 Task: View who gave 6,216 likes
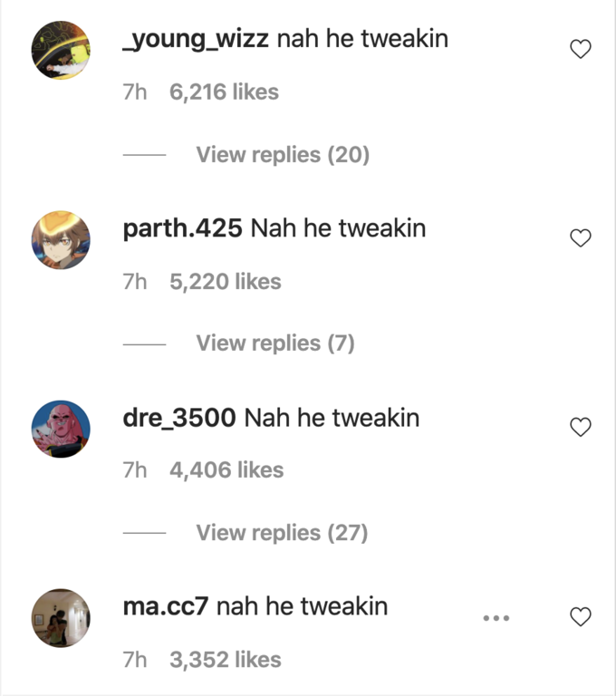click(224, 92)
